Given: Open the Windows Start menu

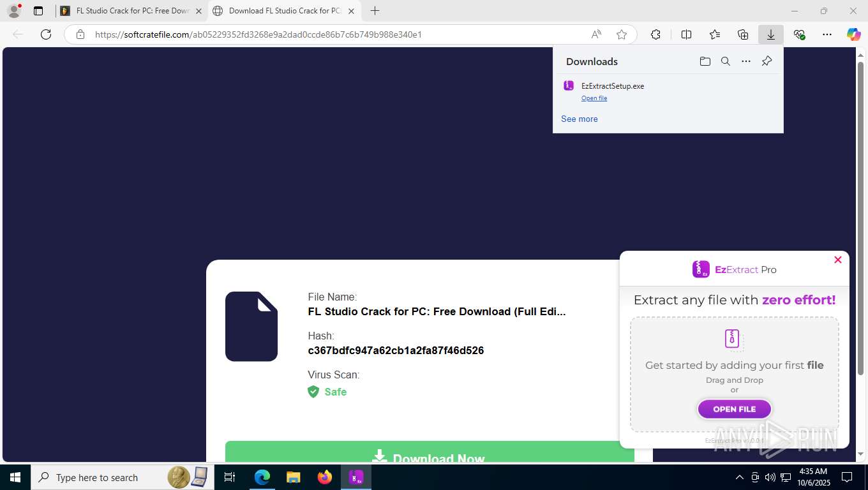Looking at the screenshot, I should click(15, 477).
